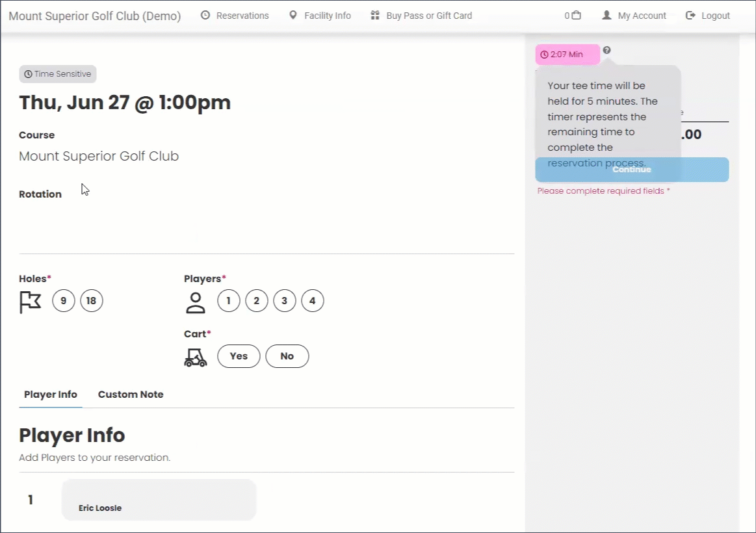Open Facility Info page
The width and height of the screenshot is (756, 533).
(x=328, y=16)
